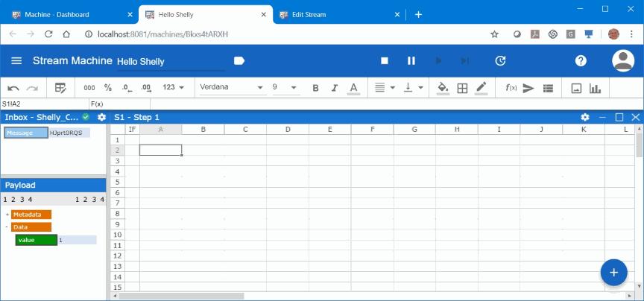Open Inbox settings gear
This screenshot has width=644, height=301.
[x=101, y=118]
